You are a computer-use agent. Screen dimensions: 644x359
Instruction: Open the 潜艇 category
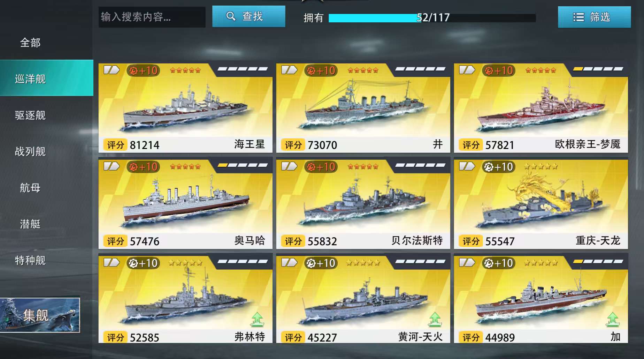pos(30,224)
